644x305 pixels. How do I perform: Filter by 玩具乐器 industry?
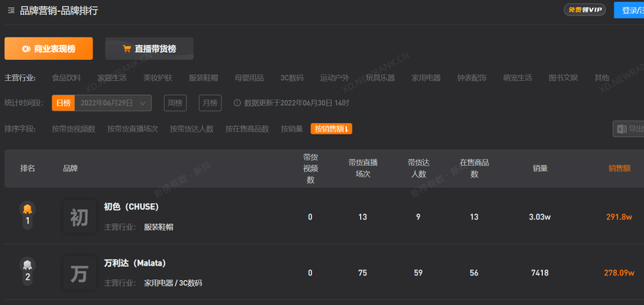pos(380,78)
